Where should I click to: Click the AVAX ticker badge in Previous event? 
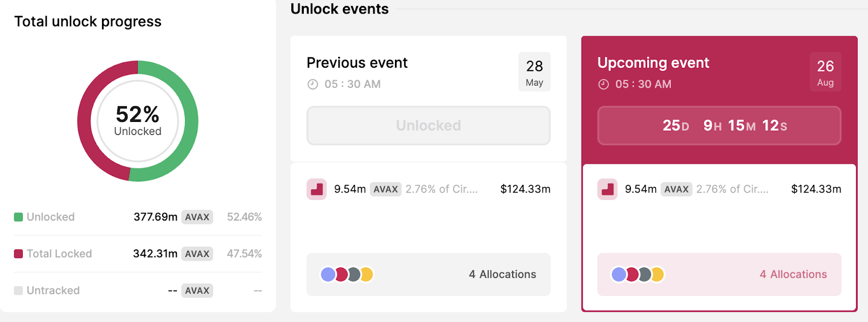pyautogui.click(x=385, y=190)
